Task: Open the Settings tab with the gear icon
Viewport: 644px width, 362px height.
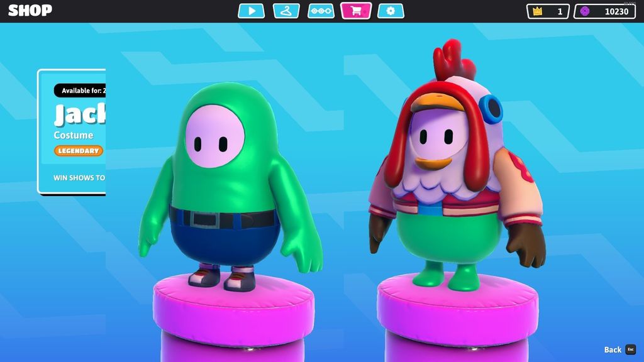Action: click(391, 11)
